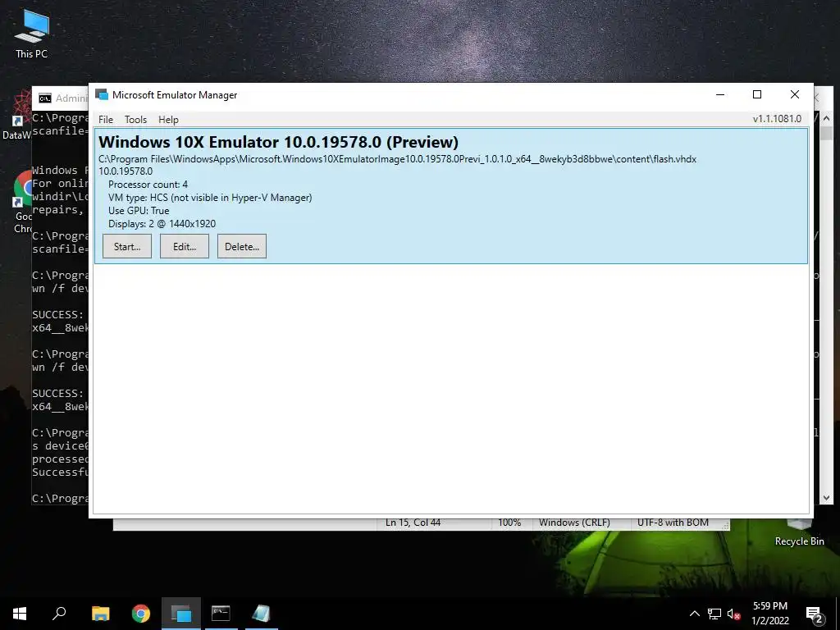This screenshot has height=630, width=840.
Task: Open the Action Center notifications icon
Action: click(815, 614)
